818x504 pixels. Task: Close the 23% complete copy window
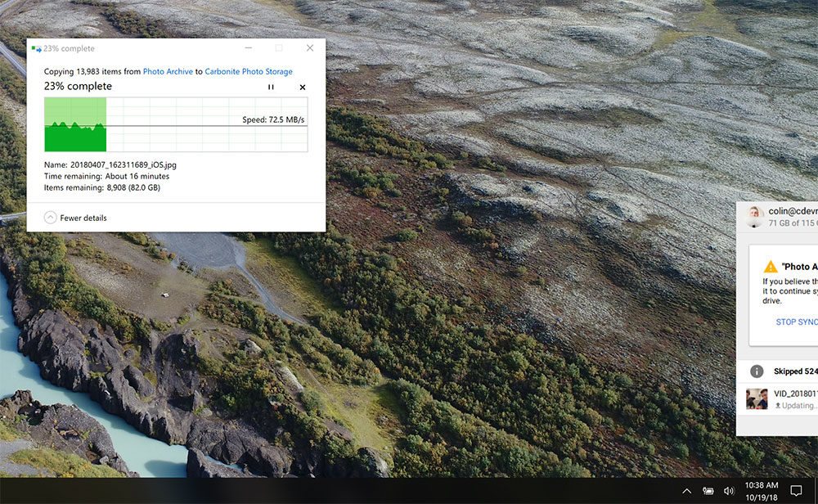[x=309, y=48]
